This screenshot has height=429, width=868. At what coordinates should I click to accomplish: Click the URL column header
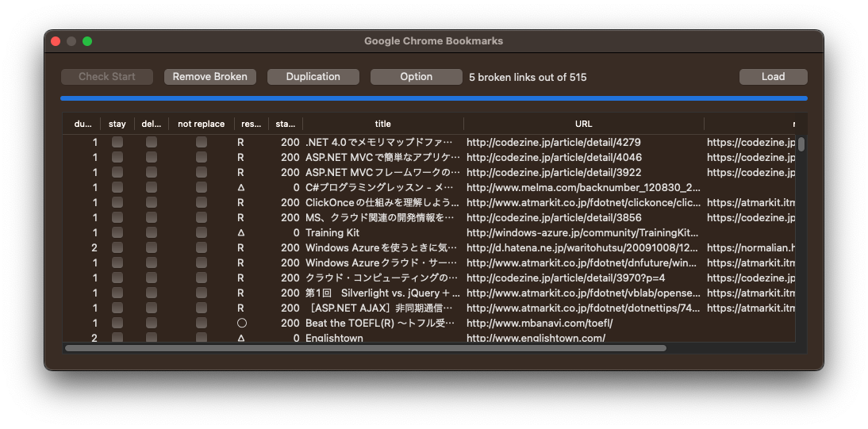(x=583, y=124)
